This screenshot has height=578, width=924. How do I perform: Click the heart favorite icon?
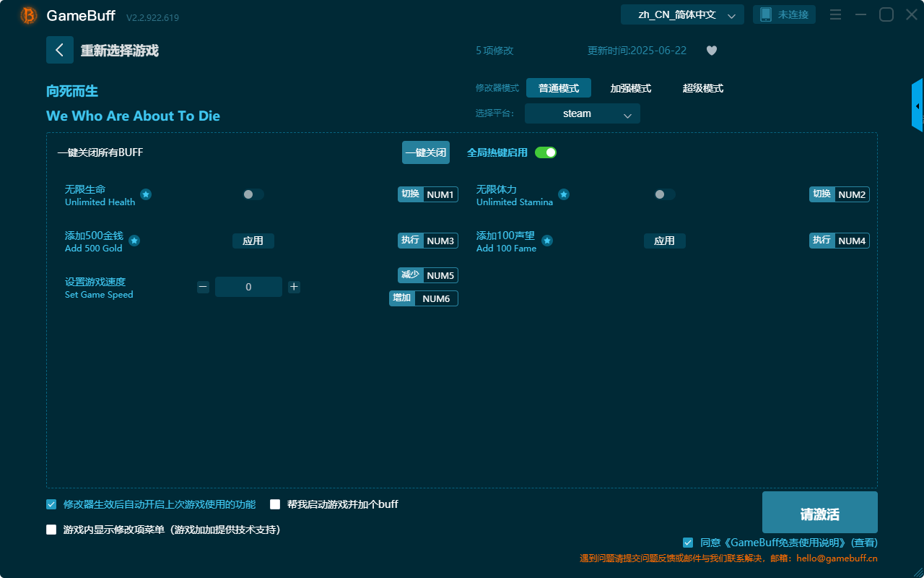pos(711,51)
